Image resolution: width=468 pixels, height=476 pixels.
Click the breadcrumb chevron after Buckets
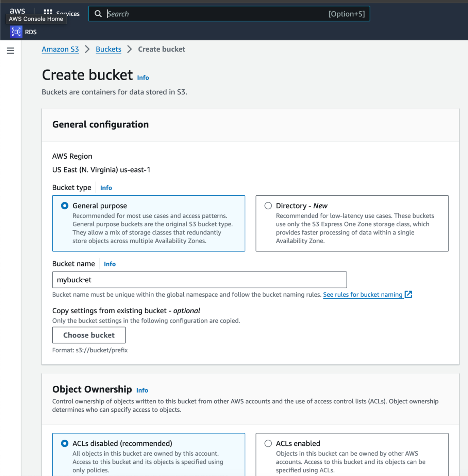[130, 49]
